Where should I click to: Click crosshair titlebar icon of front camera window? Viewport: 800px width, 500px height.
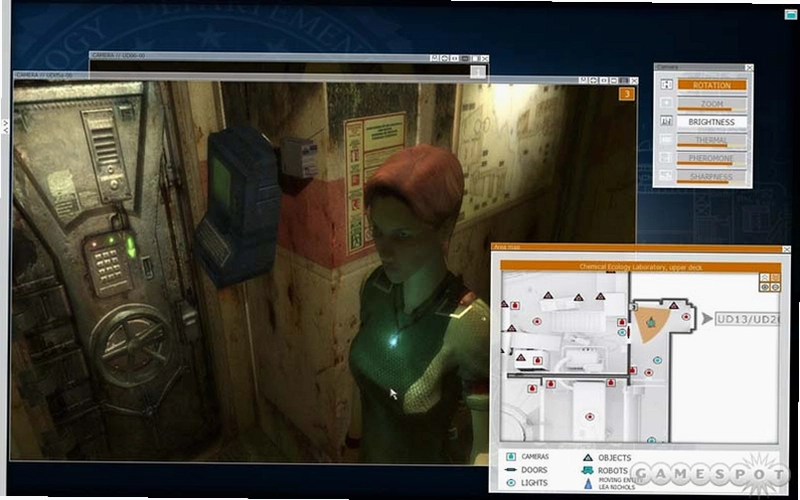(x=593, y=81)
